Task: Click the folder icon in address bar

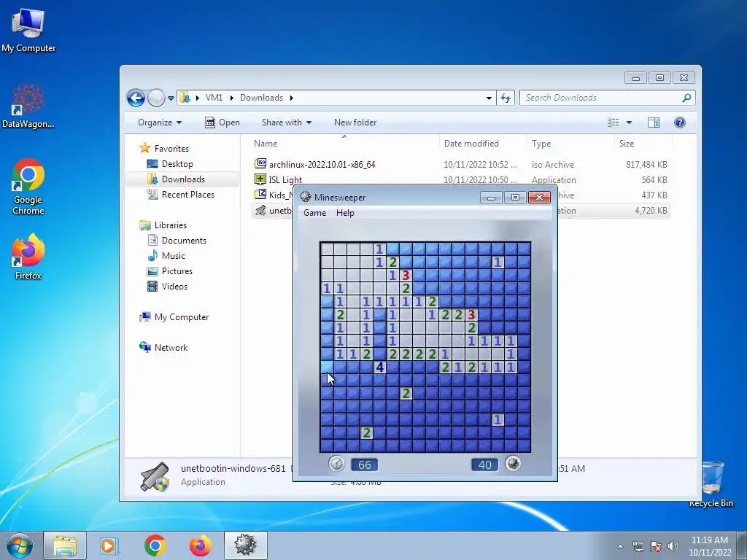Action: tap(185, 98)
